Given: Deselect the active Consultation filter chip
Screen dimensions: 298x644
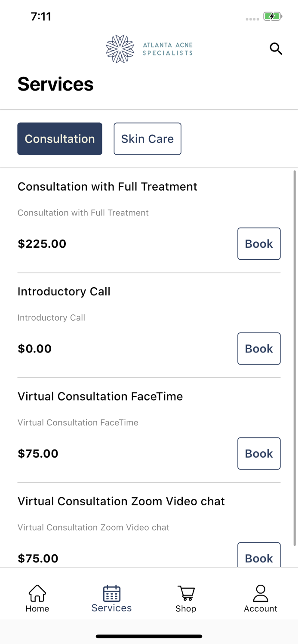Looking at the screenshot, I should [x=59, y=138].
